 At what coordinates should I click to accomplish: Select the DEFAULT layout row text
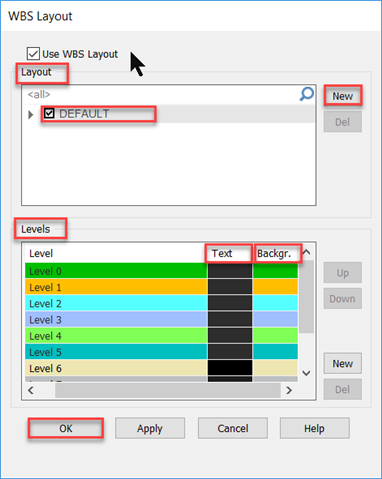tap(84, 114)
